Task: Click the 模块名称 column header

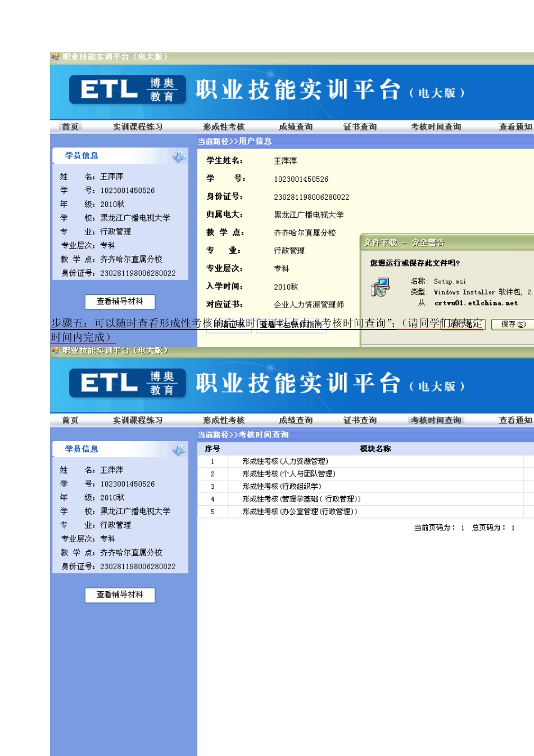Action: [375, 449]
